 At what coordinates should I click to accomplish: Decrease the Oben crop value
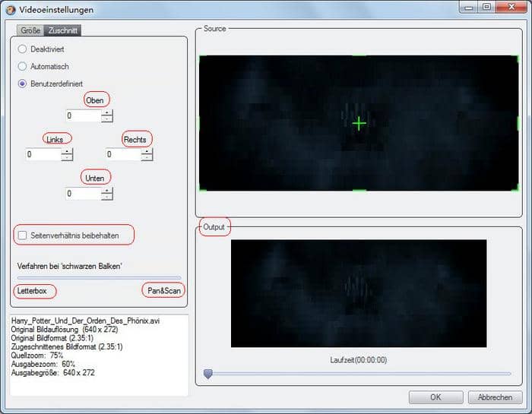(x=107, y=119)
